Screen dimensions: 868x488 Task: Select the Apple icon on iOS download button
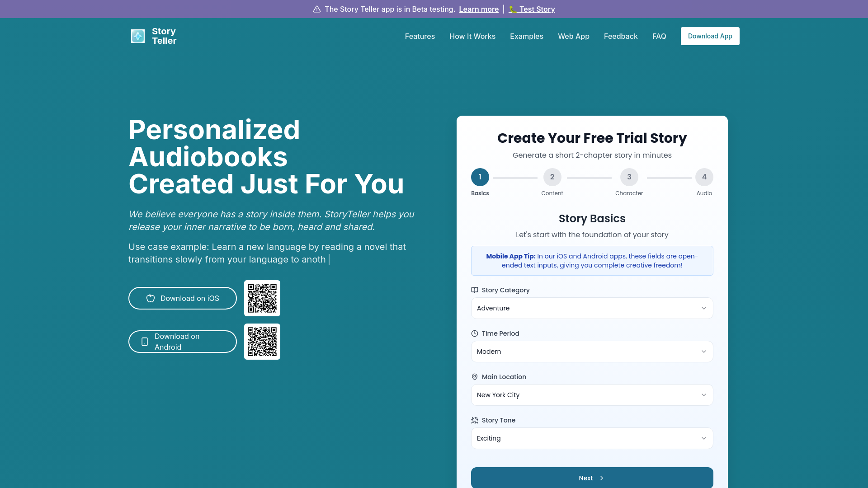(x=150, y=298)
